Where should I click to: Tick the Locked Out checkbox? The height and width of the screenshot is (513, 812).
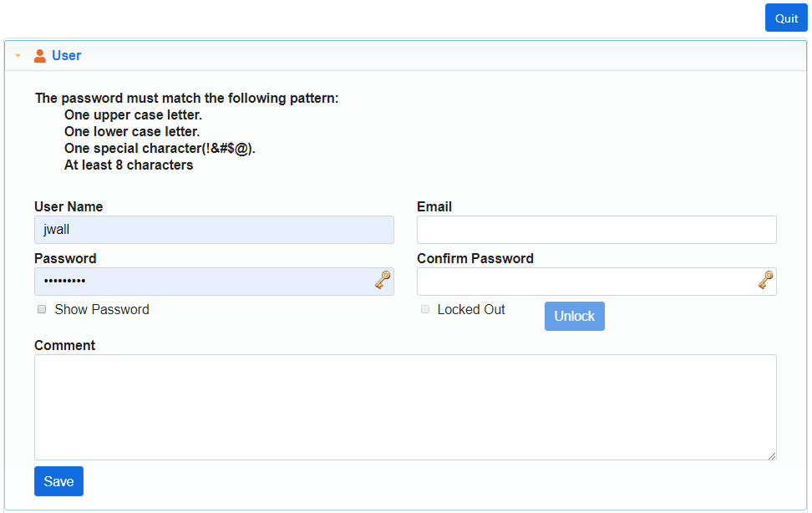tap(425, 309)
